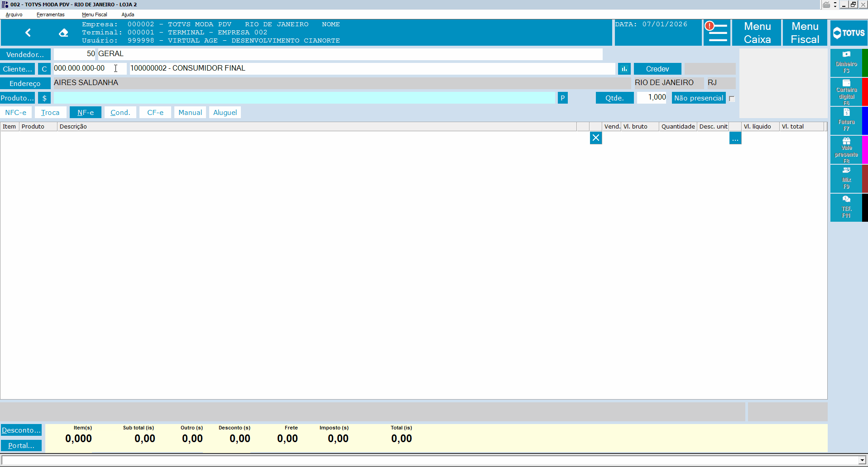Open the Menu Fiscal menu bar item
868x467 pixels.
(x=94, y=14)
